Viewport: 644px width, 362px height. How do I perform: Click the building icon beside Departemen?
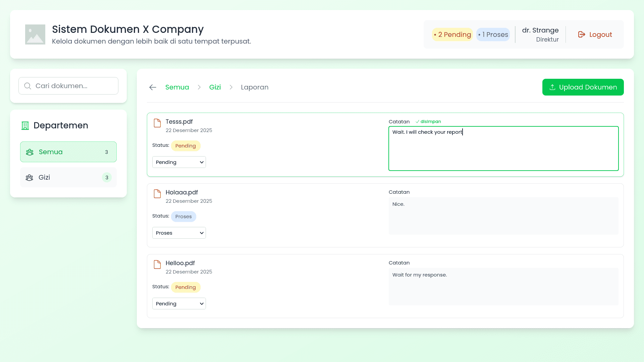point(25,125)
